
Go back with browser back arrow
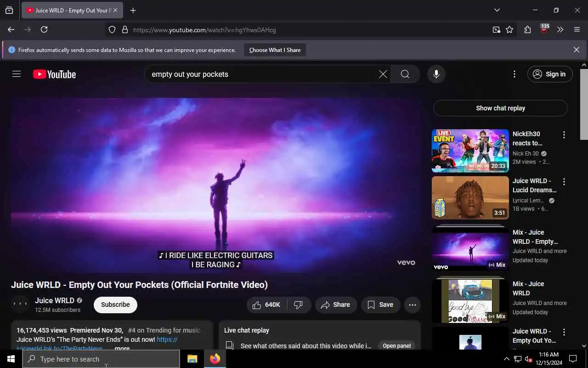(x=11, y=29)
